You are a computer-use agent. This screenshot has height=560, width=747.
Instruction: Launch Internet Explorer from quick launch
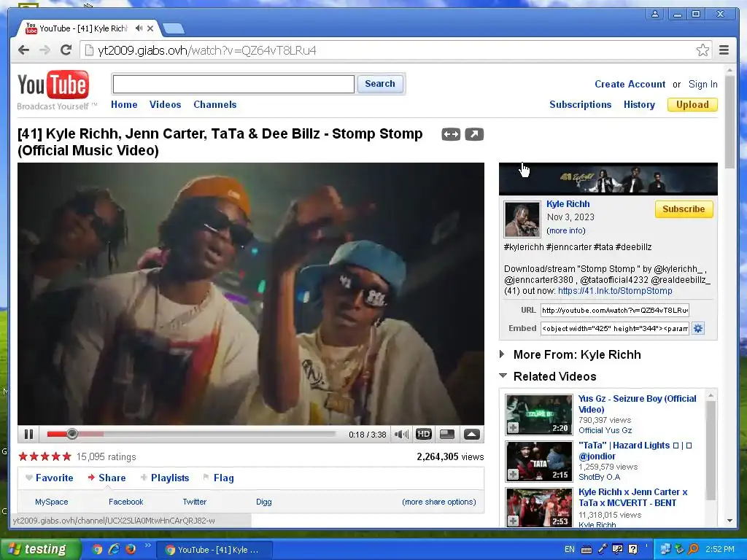click(114, 550)
